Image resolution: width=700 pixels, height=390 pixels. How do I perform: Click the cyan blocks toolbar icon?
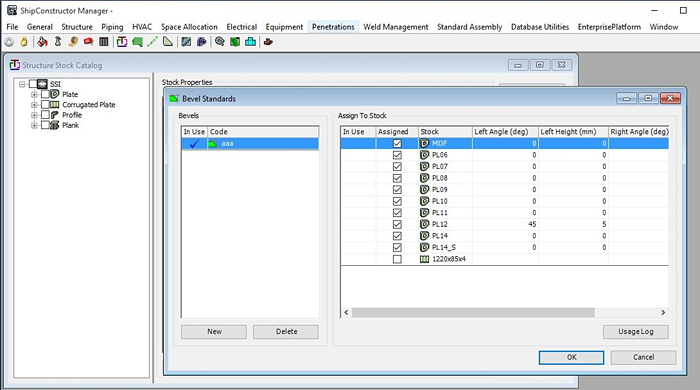pos(250,42)
